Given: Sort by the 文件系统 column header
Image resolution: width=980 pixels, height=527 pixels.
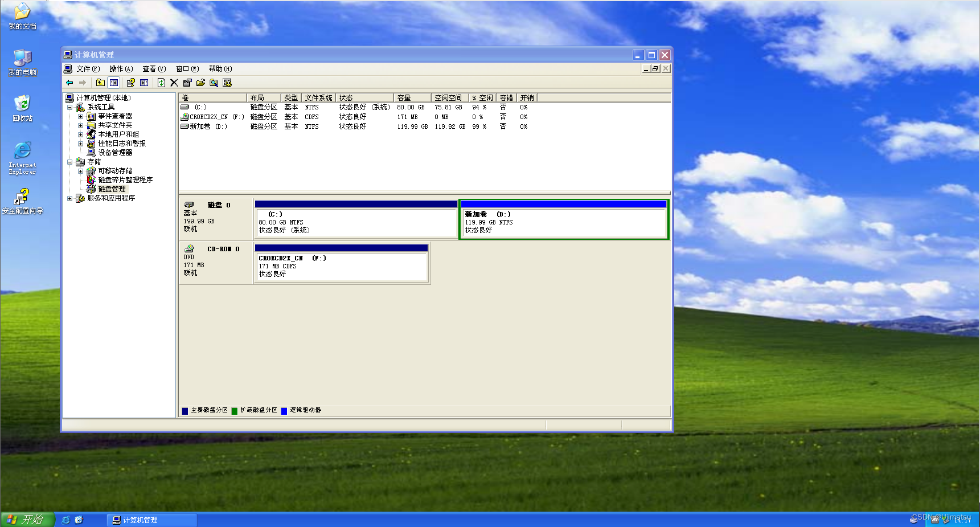Looking at the screenshot, I should pos(319,98).
